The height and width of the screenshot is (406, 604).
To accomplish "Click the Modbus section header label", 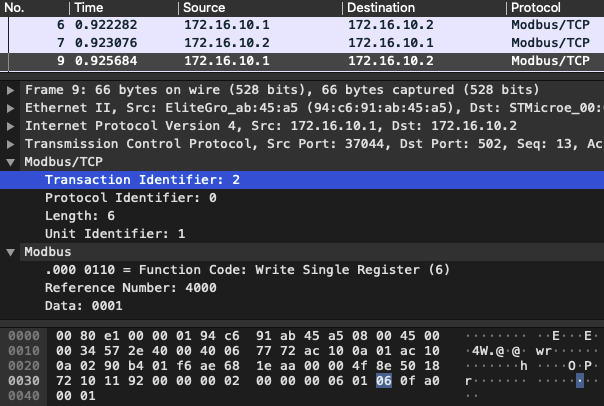I will click(x=48, y=252).
